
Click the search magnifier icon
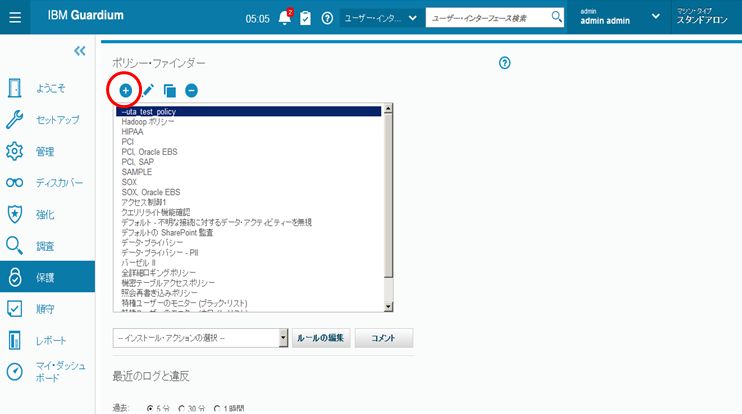pyautogui.click(x=556, y=17)
